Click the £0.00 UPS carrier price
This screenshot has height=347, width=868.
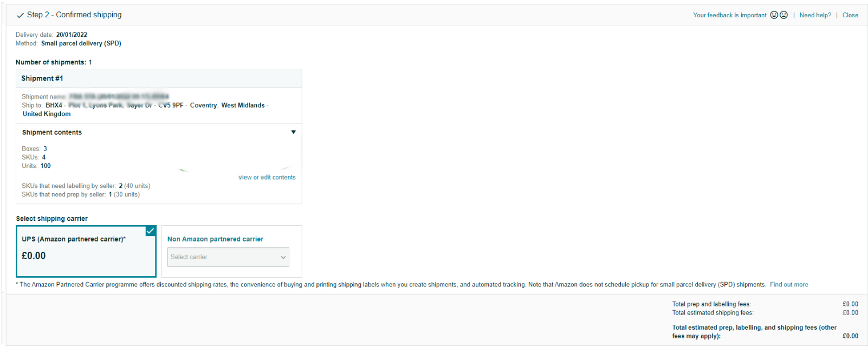point(34,256)
